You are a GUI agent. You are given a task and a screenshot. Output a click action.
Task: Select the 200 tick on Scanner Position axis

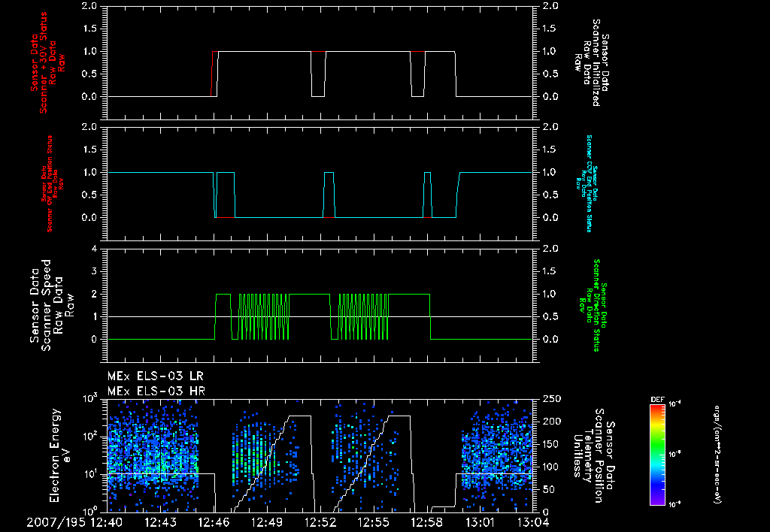553,422
